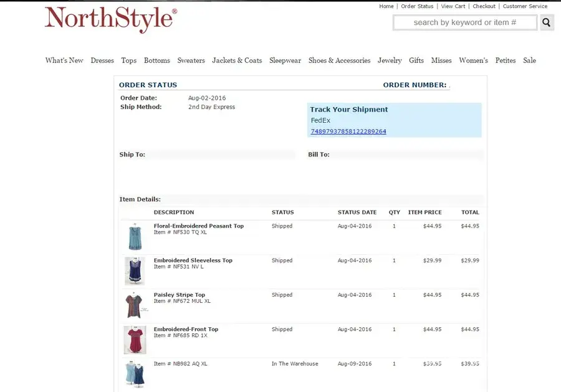Viewport: 561px width, 392px height.
Task: Go to Shoes & Accessories
Action: tap(339, 60)
